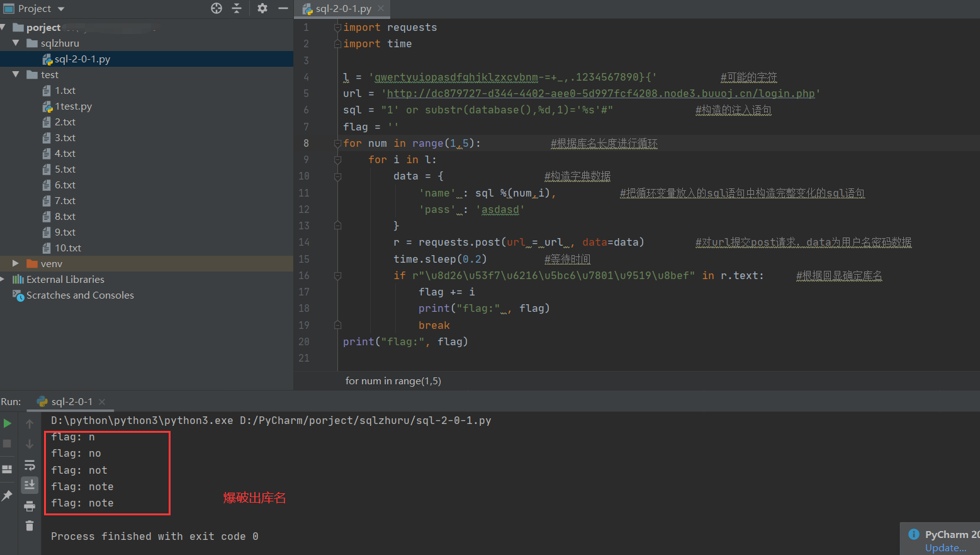
Task: Select 'flag: not' console output line
Action: click(79, 470)
